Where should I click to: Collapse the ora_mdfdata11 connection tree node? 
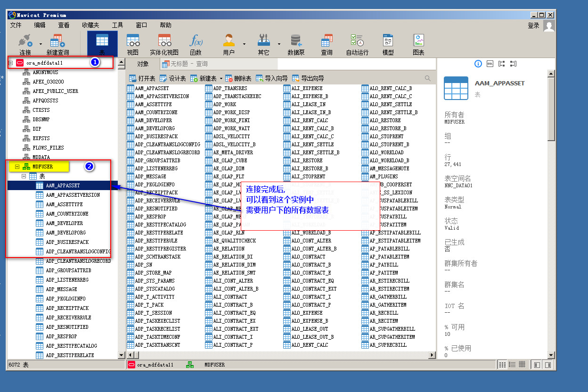[x=10, y=63]
